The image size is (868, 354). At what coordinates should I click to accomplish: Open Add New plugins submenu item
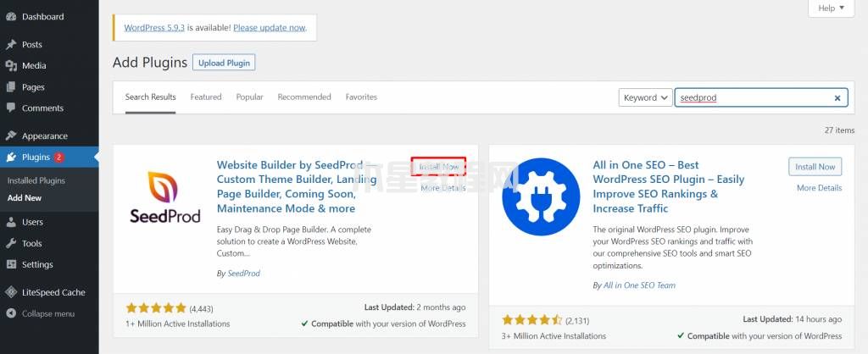(x=25, y=197)
